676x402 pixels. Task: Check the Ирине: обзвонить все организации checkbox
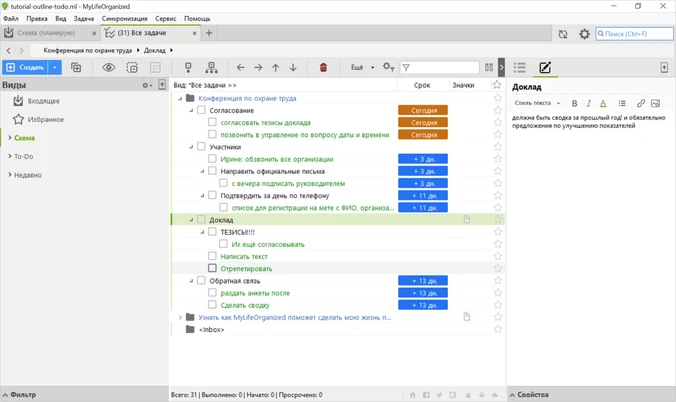(212, 159)
